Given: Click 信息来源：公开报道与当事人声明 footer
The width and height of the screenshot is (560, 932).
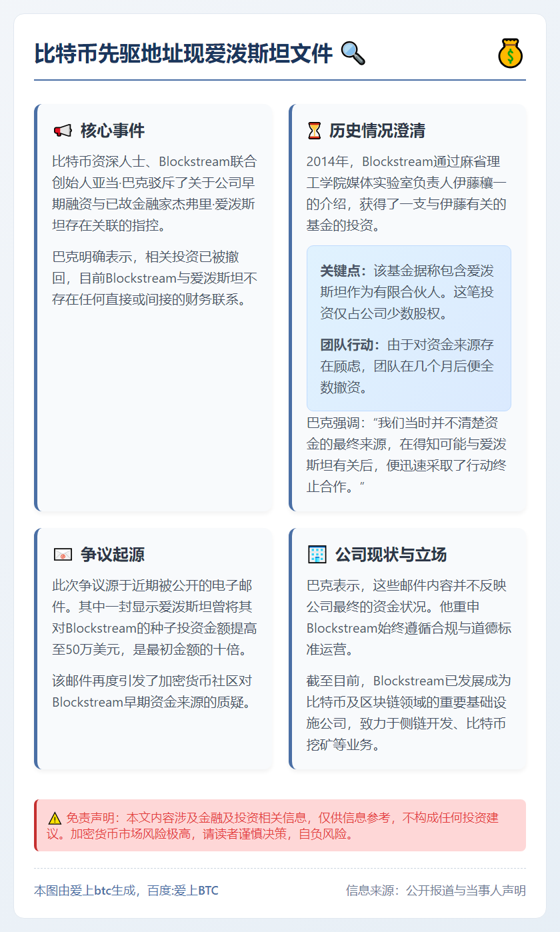Looking at the screenshot, I should (436, 891).
